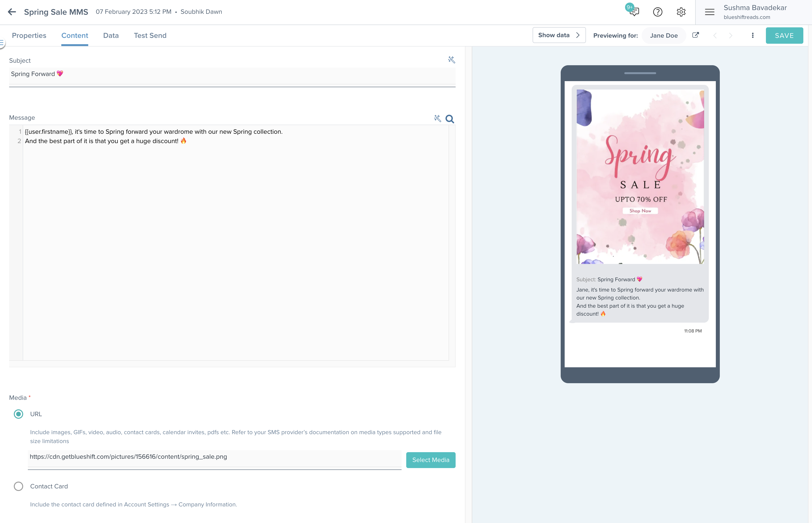Open the settings gear icon

[x=681, y=12]
